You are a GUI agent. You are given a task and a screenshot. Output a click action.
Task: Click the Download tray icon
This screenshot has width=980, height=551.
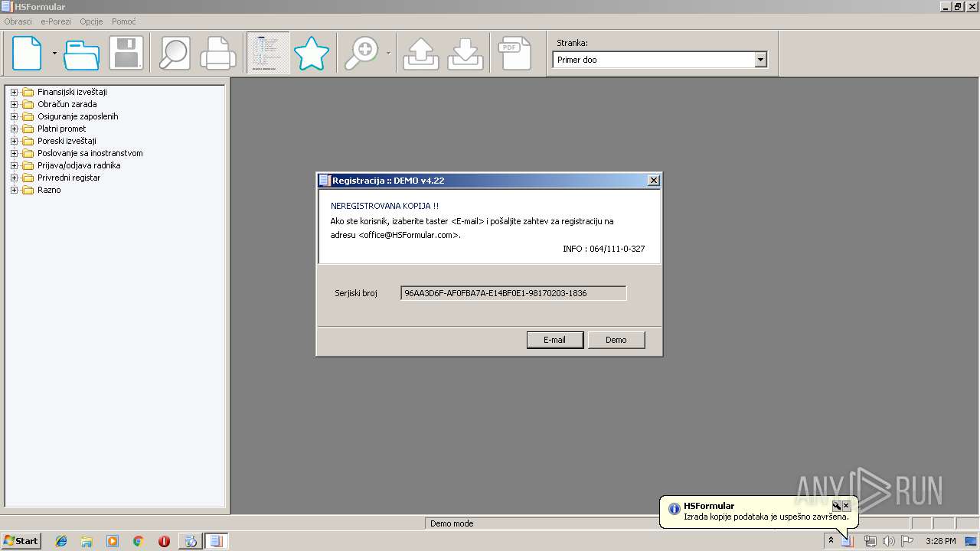point(465,54)
